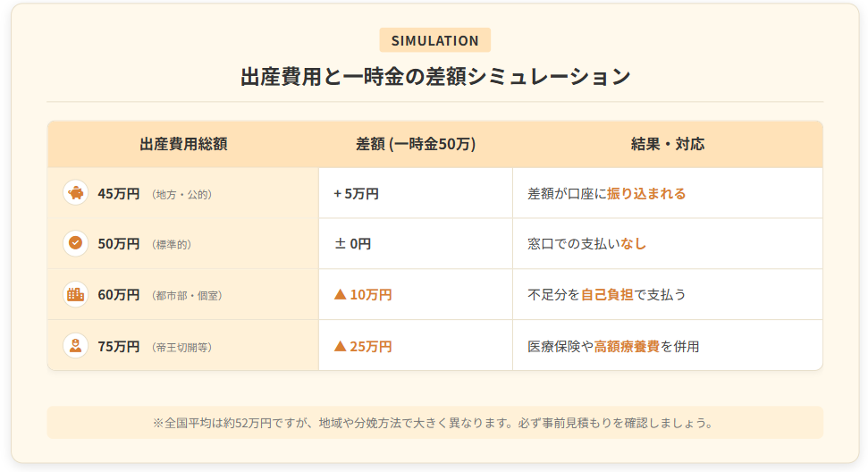This screenshot has width=868, height=472.
Task: Click the city buildings icon beside 60万円
Action: point(76,294)
